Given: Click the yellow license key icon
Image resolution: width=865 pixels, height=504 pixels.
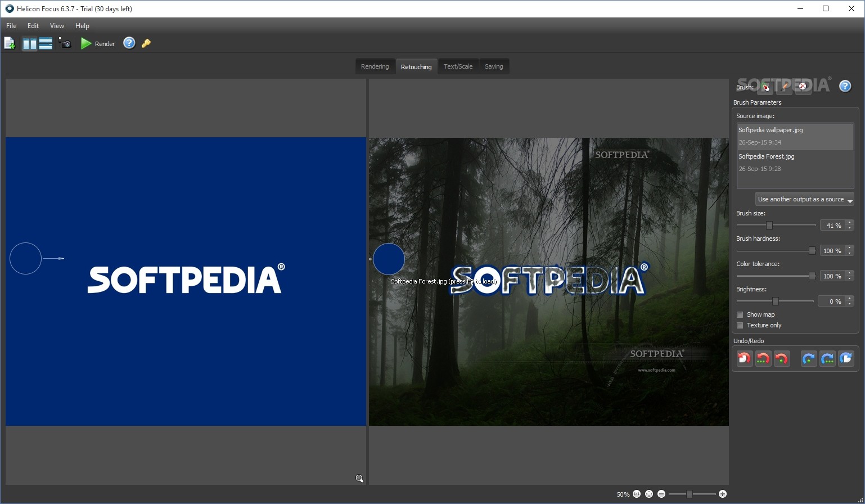Looking at the screenshot, I should 146,43.
